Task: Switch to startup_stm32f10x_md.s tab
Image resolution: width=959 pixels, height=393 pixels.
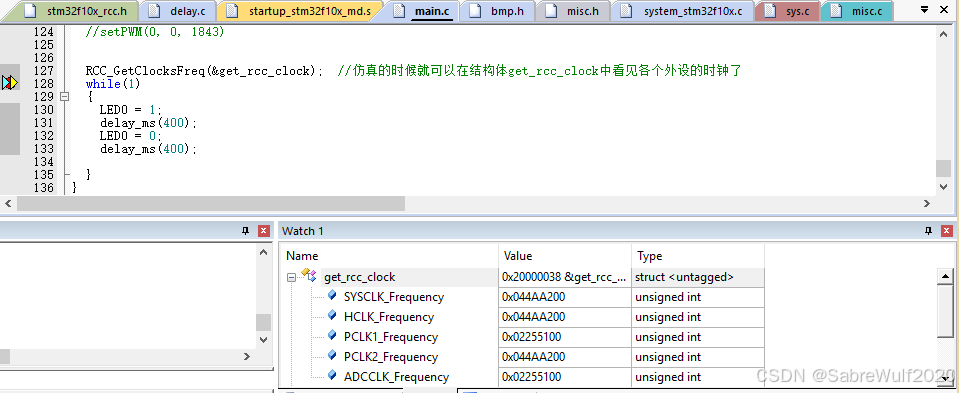Action: coord(300,11)
